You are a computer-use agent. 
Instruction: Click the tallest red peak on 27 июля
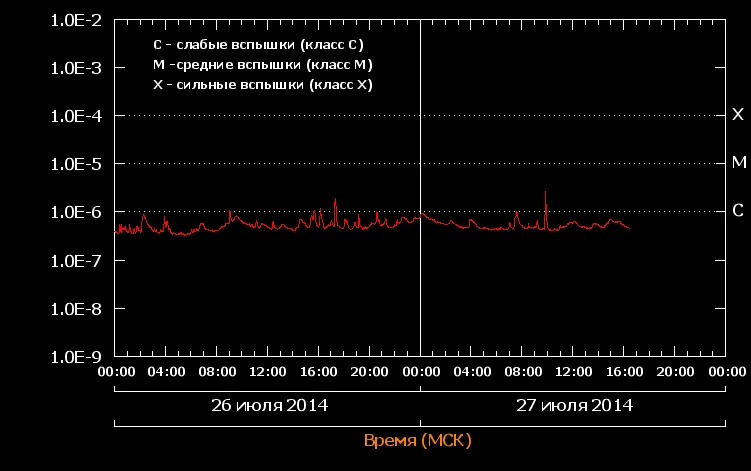(x=545, y=192)
